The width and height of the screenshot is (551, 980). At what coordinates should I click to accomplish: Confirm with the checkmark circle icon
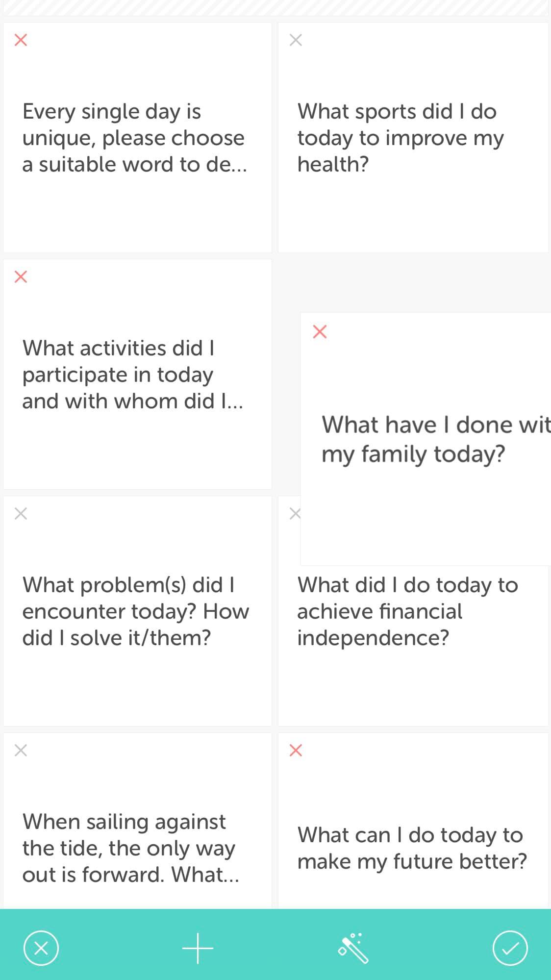[x=510, y=948]
